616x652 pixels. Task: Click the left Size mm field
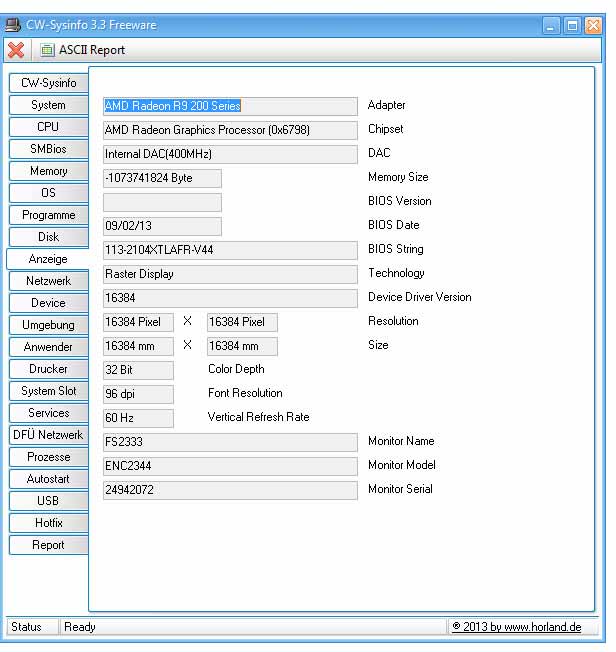[138, 346]
